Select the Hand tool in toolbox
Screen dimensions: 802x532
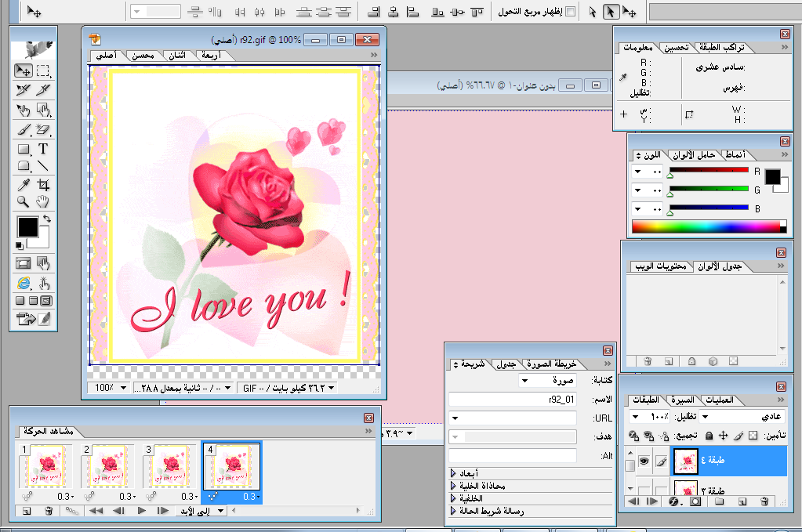coord(43,202)
